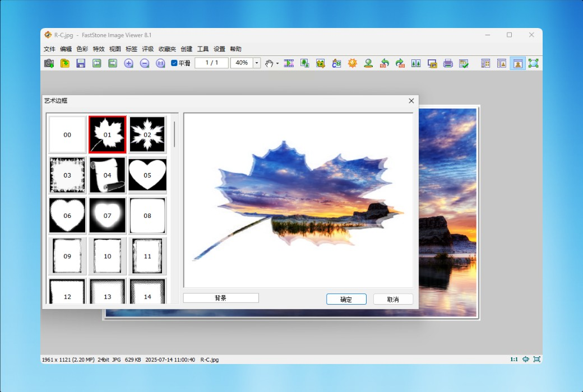The width and height of the screenshot is (583, 392).
Task: Open the 特效 menu
Action: pyautogui.click(x=99, y=49)
